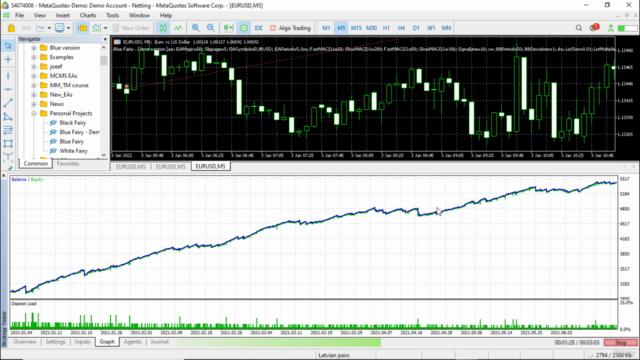The height and width of the screenshot is (360, 640).
Task: Open the File menu
Action: tap(19, 15)
